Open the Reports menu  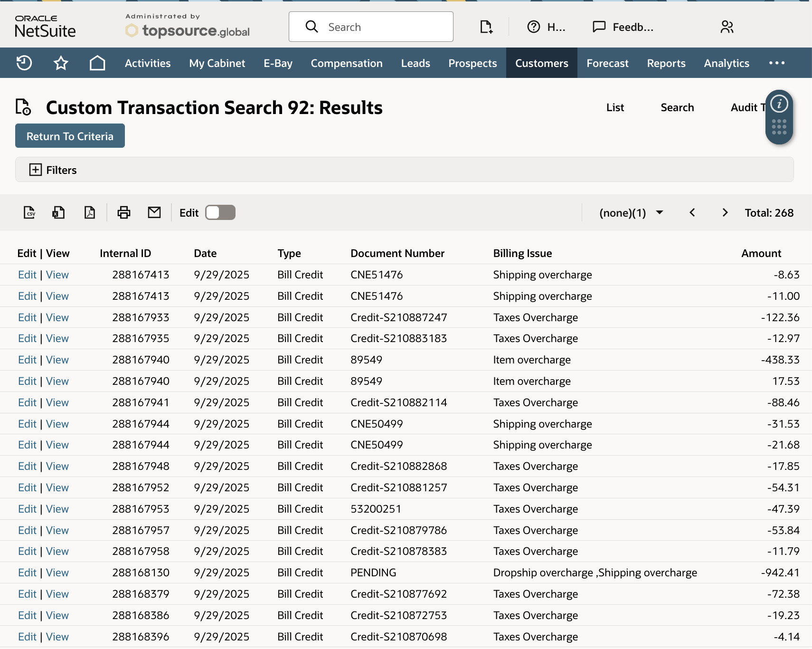tap(666, 63)
